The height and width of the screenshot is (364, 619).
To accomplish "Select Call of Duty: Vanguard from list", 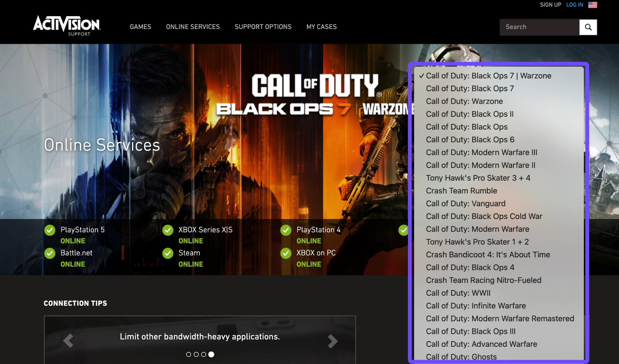I will click(499, 204).
